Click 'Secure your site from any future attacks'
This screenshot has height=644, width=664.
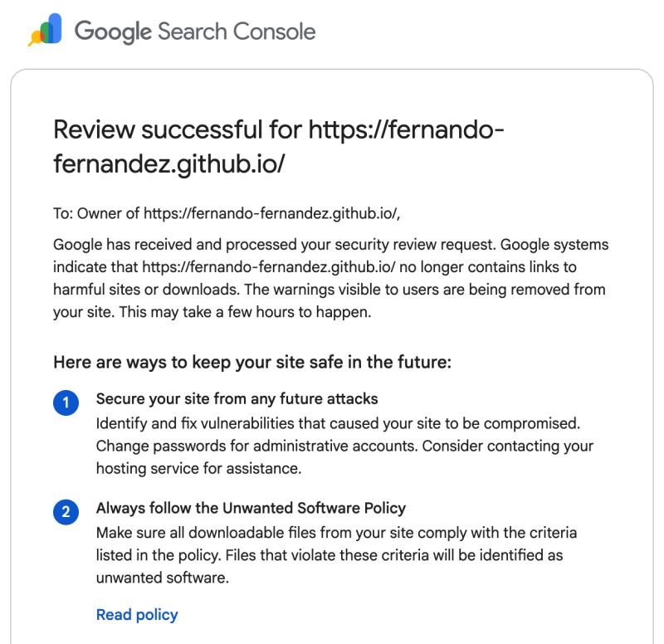(237, 399)
